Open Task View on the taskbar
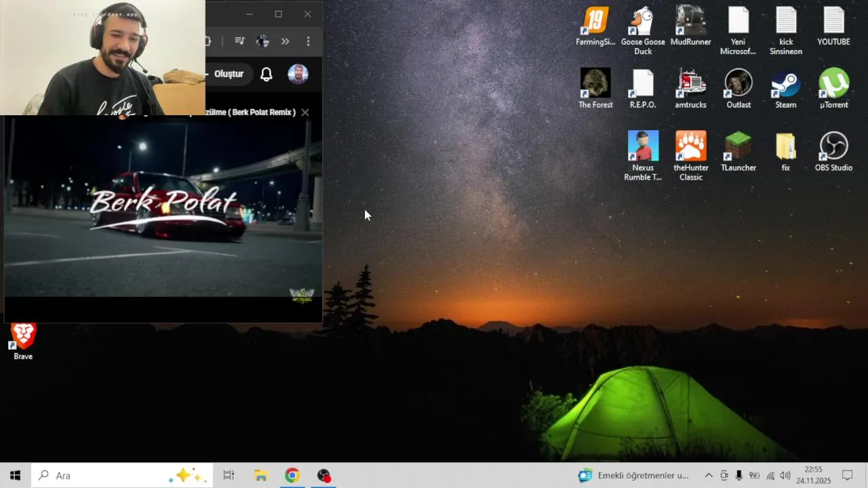Image resolution: width=868 pixels, height=488 pixels. (x=229, y=475)
